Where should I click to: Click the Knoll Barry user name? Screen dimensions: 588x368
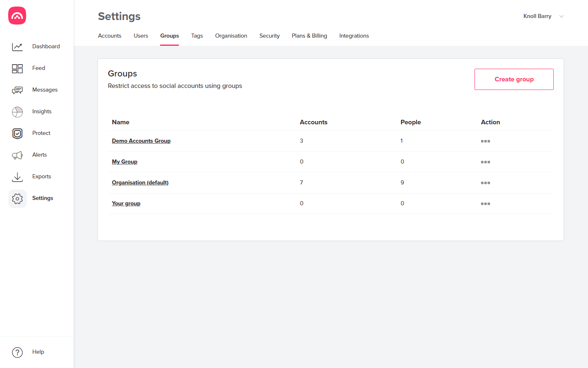click(537, 16)
